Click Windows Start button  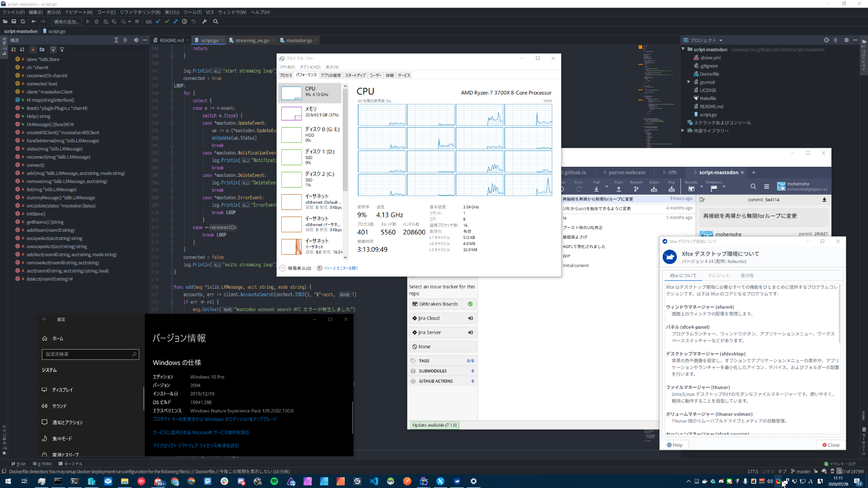pos(8,481)
